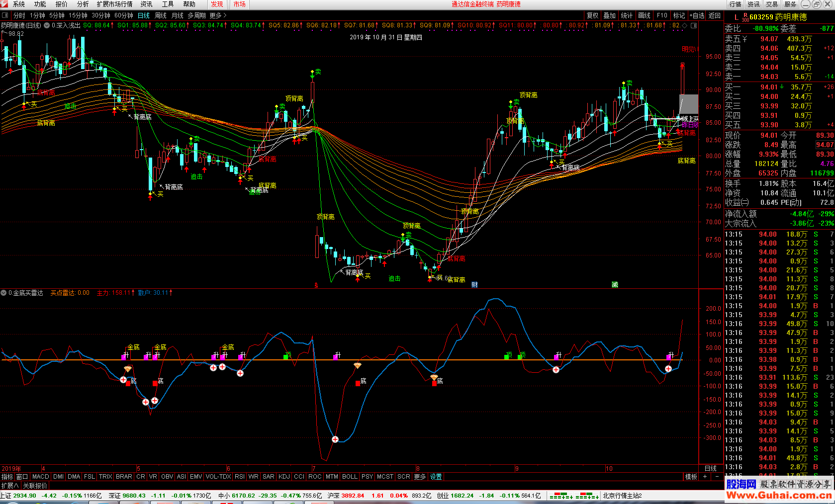Select the 分时 chart period

tap(19, 15)
